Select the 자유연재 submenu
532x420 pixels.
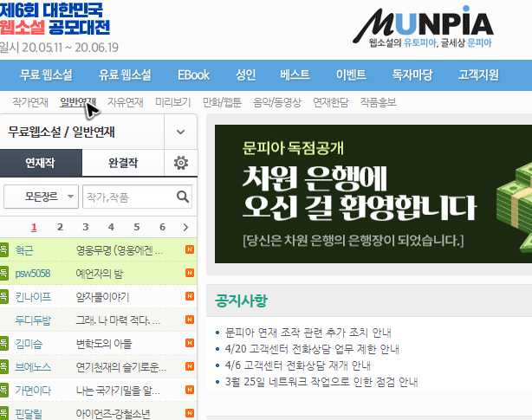pos(125,102)
